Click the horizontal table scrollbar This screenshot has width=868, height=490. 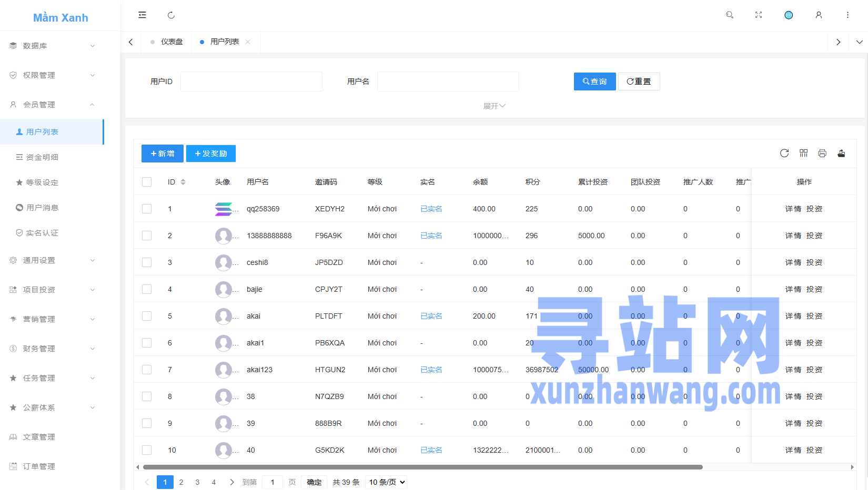point(423,467)
